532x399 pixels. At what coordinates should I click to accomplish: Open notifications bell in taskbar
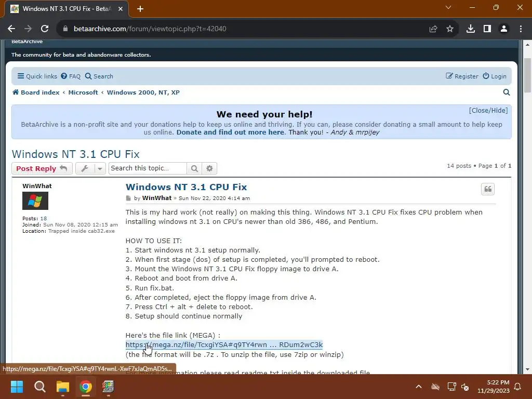tap(518, 387)
